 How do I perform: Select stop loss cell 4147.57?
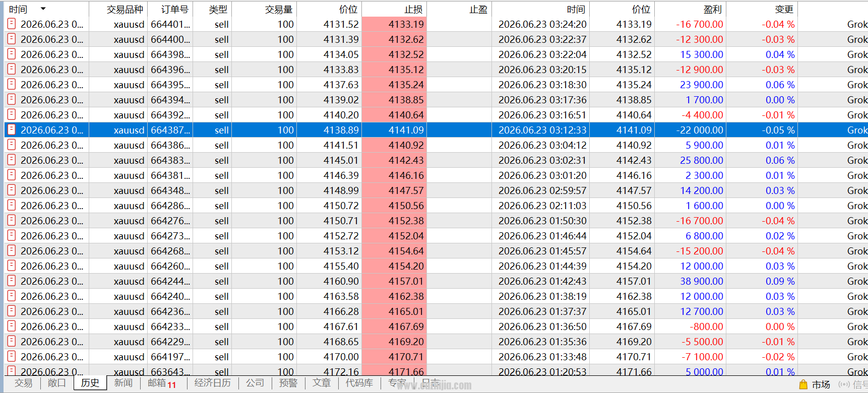pyautogui.click(x=394, y=190)
